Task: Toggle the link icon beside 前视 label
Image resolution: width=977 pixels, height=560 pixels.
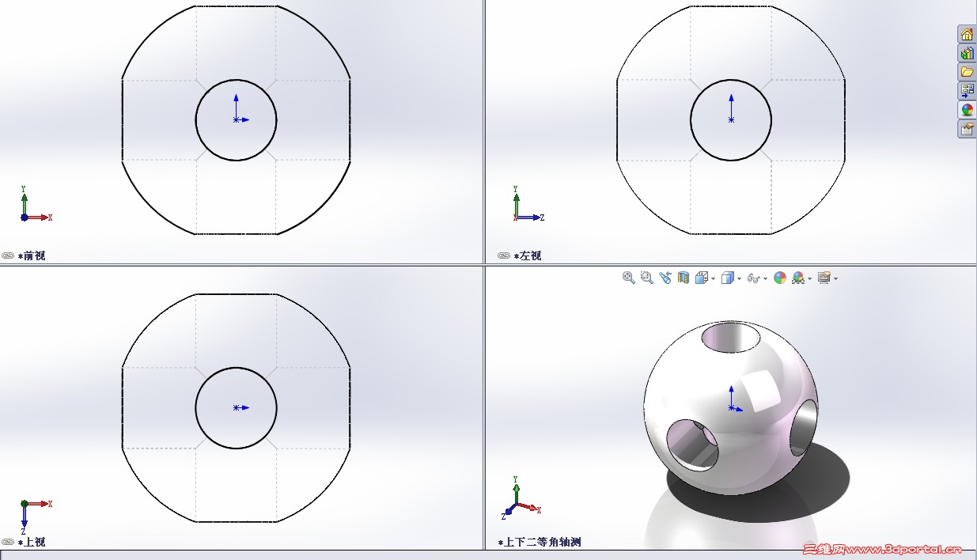Action: [x=6, y=255]
